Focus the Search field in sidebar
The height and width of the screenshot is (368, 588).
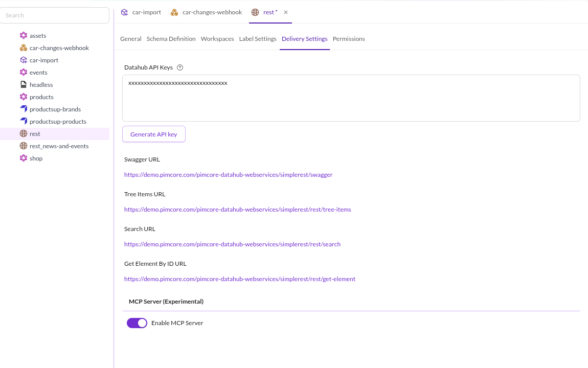click(x=54, y=15)
